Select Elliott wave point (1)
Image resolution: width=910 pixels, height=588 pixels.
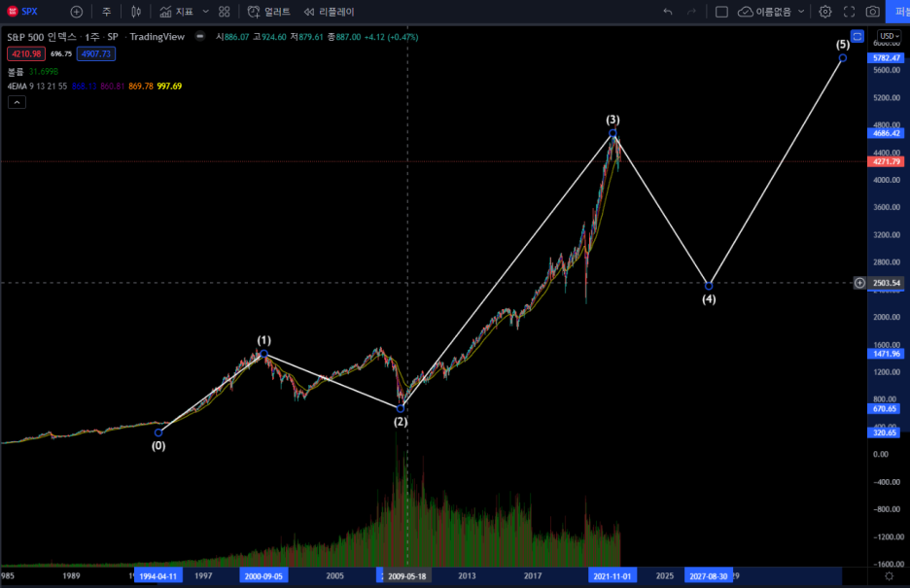[264, 354]
